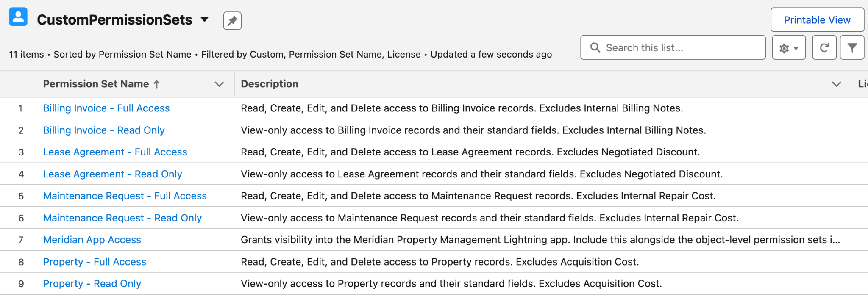The height and width of the screenshot is (299, 868).
Task: Show filters using the funnel icon
Action: click(852, 48)
